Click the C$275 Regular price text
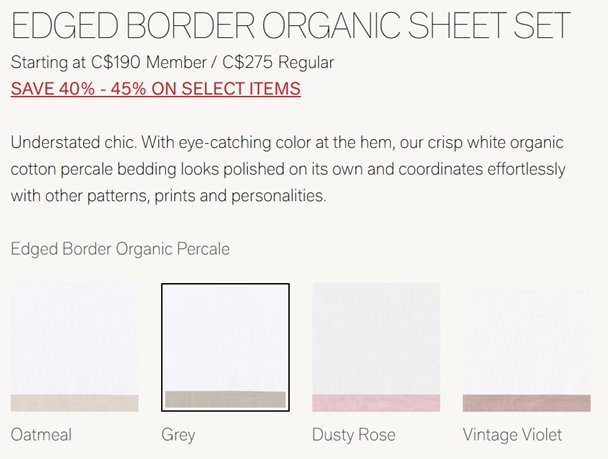This screenshot has width=608, height=459. click(x=278, y=63)
